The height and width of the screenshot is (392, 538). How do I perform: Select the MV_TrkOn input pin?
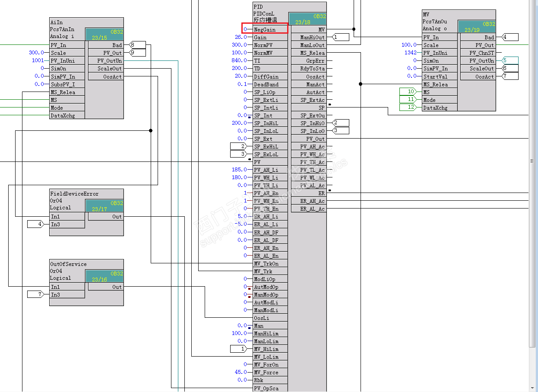point(270,263)
